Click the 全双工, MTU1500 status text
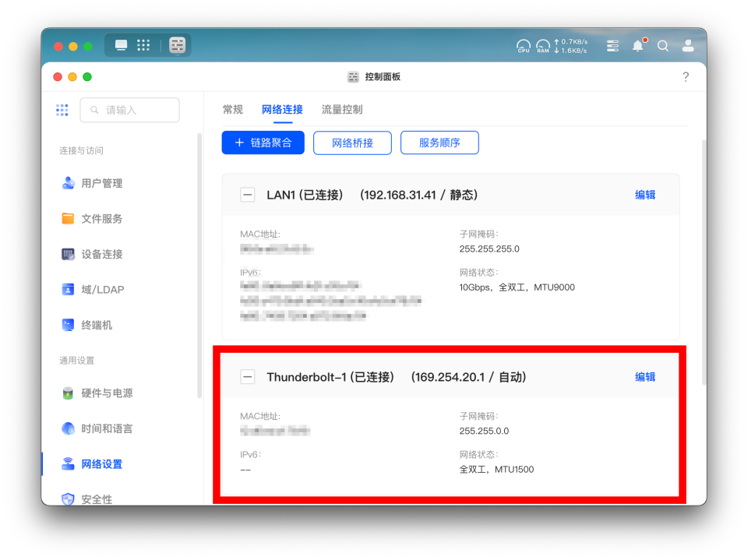Image resolution: width=748 pixels, height=560 pixels. (496, 470)
